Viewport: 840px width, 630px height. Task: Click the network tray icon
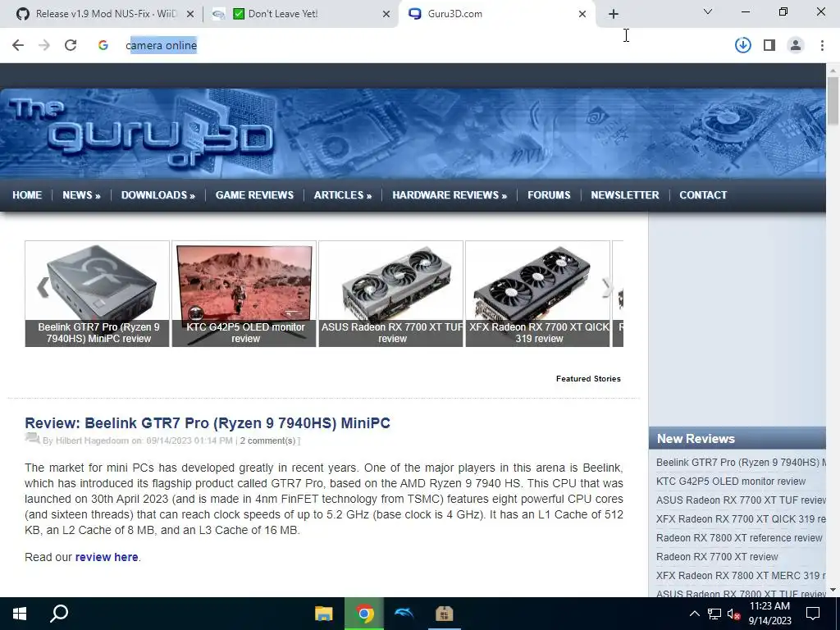(714, 614)
